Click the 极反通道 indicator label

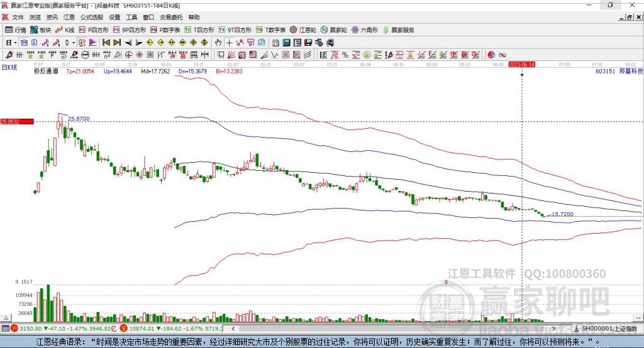(x=46, y=71)
